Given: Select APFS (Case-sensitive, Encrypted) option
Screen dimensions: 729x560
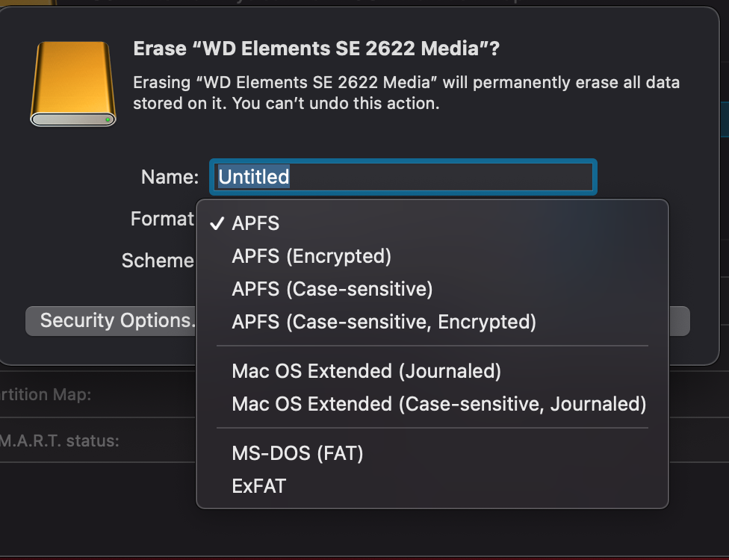Looking at the screenshot, I should coord(432,322).
